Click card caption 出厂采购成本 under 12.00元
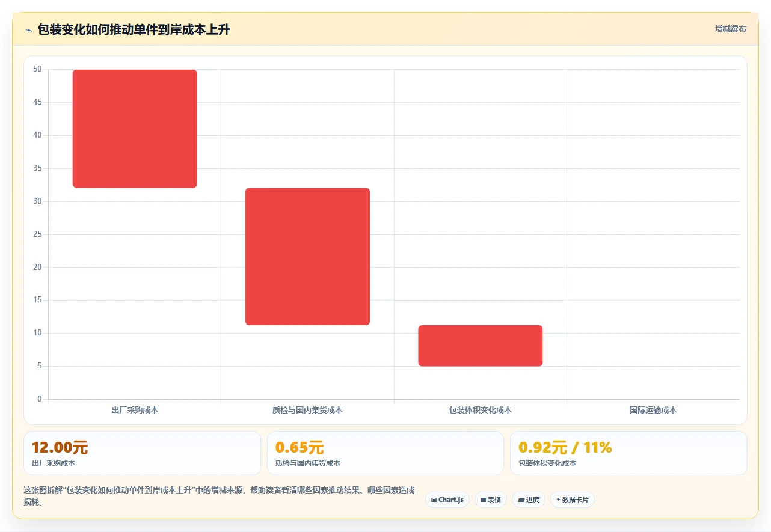 54,463
